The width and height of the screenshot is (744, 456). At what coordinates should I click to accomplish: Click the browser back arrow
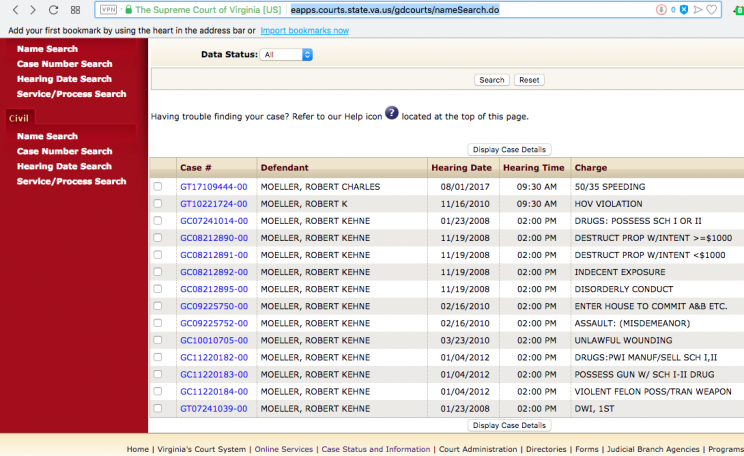tap(11, 10)
